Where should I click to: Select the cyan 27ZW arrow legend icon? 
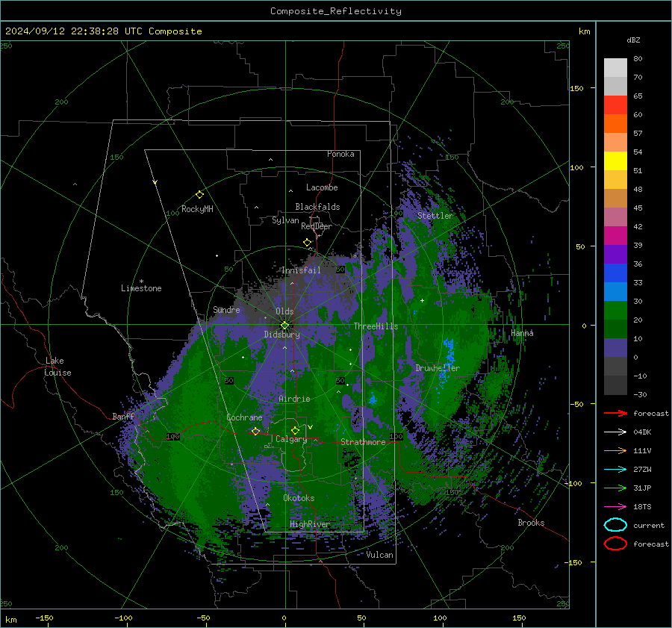tap(615, 470)
